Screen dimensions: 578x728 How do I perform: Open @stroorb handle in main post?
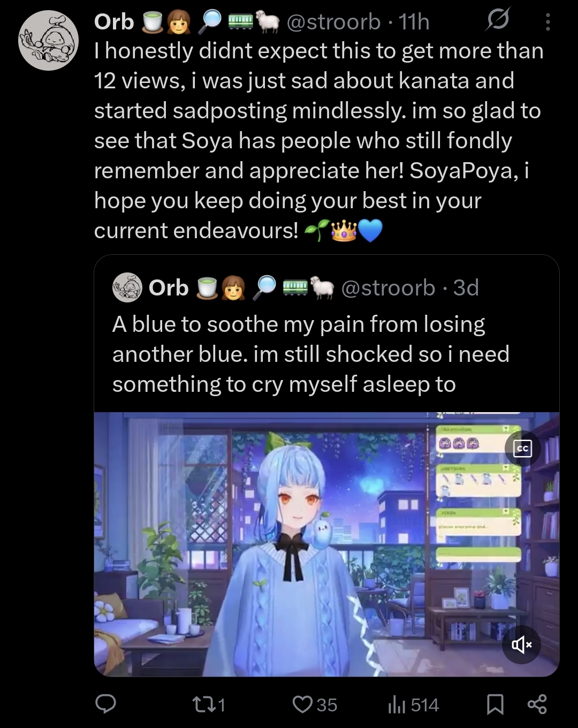(x=334, y=22)
